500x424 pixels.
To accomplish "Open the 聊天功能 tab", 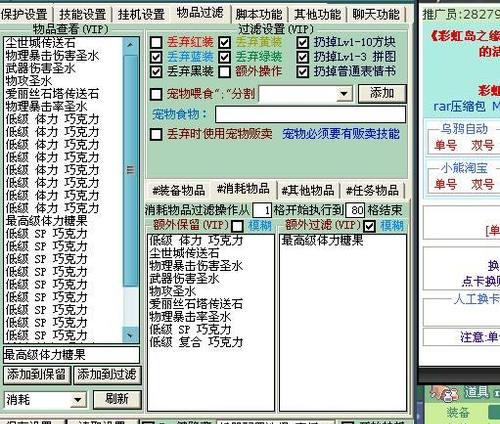I will click(x=376, y=14).
